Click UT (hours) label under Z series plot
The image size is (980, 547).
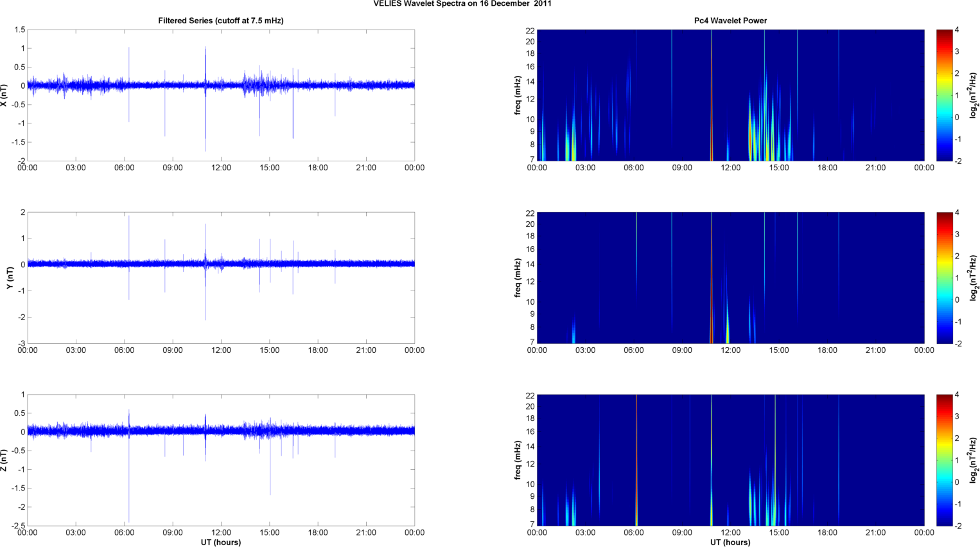click(220, 542)
